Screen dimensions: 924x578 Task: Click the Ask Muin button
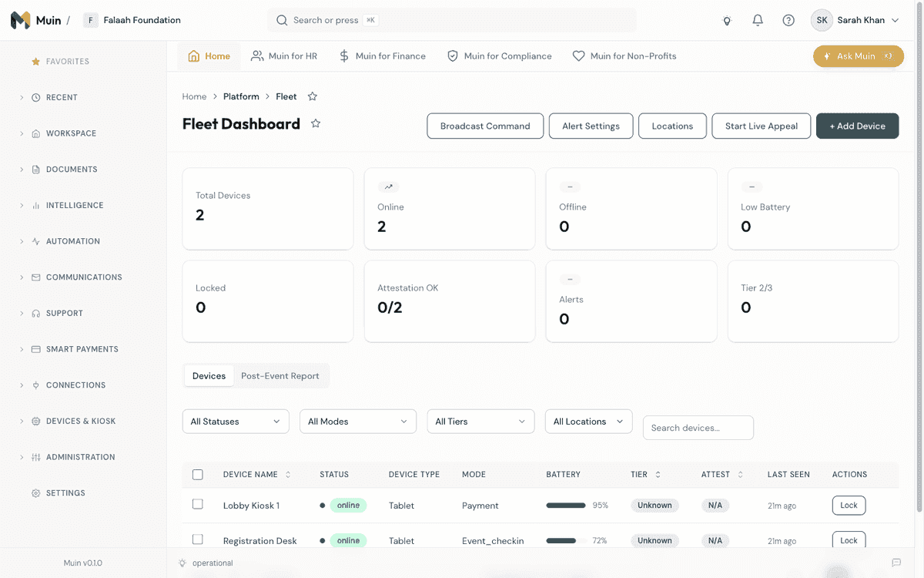click(859, 56)
